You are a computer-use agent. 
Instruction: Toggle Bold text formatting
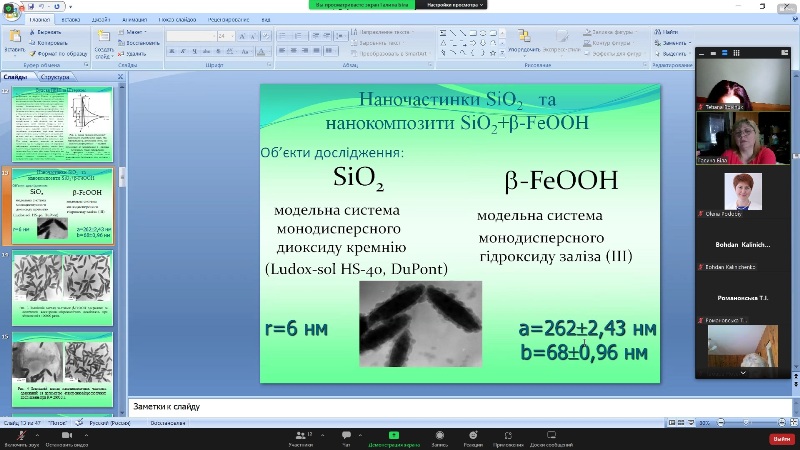pyautogui.click(x=170, y=51)
